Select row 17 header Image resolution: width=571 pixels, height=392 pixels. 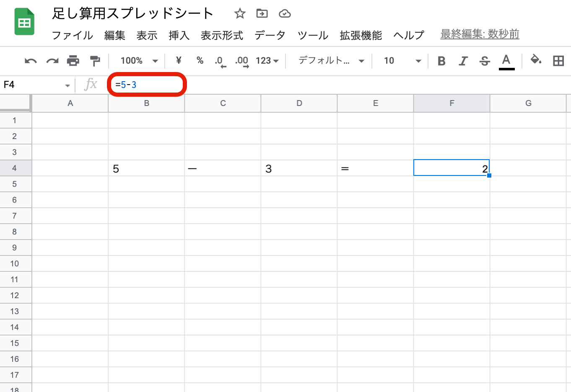click(x=16, y=375)
